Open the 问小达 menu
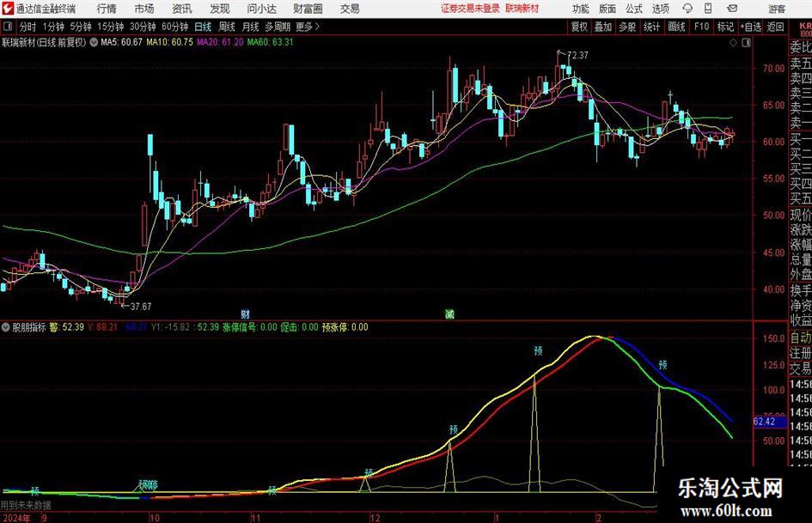 point(261,9)
